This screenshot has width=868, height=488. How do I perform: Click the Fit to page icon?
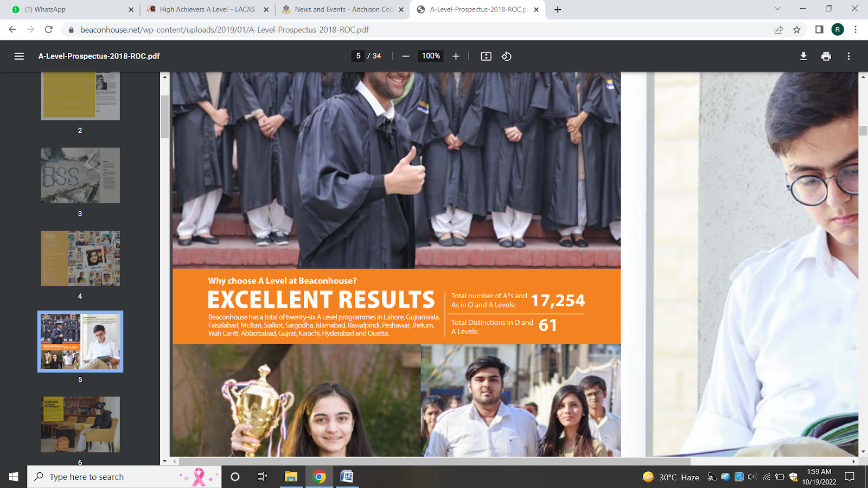pyautogui.click(x=486, y=56)
